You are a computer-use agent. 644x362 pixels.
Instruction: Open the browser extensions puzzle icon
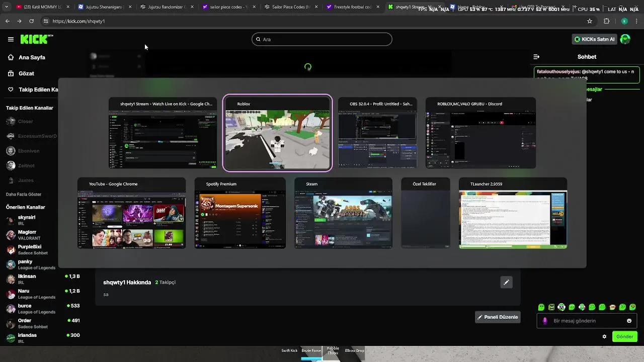[606, 21]
